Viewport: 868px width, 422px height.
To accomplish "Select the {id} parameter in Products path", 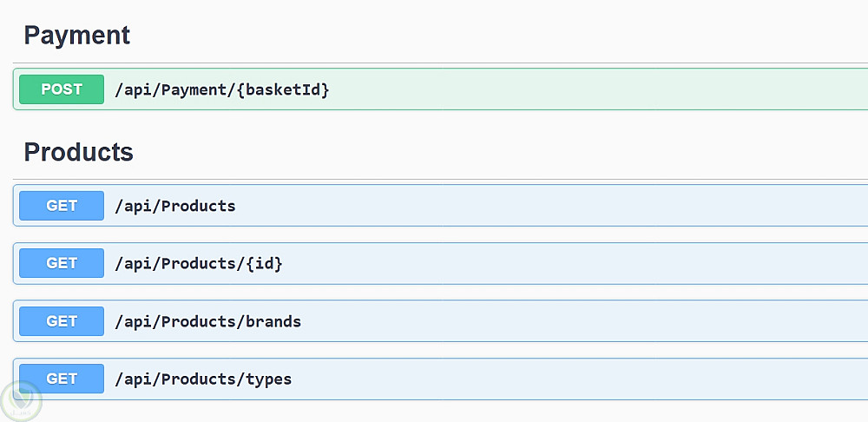I will coord(265,263).
